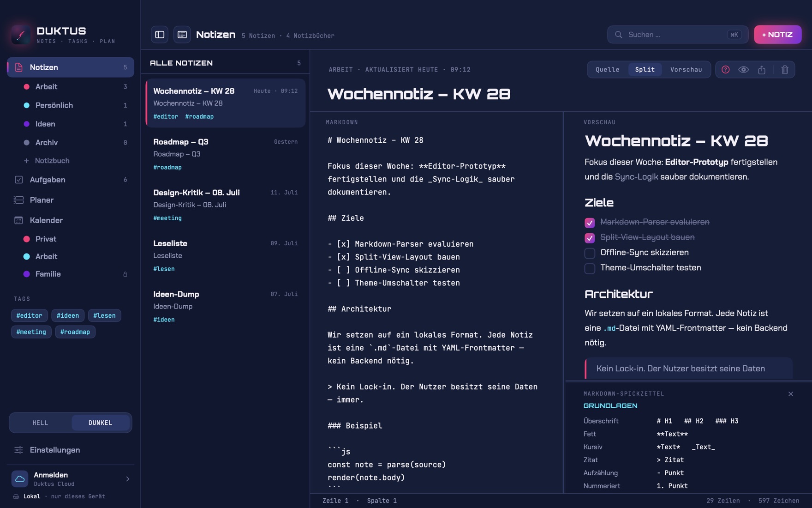Toggle the eye focus-mode icon
The height and width of the screenshot is (508, 812).
coord(743,70)
